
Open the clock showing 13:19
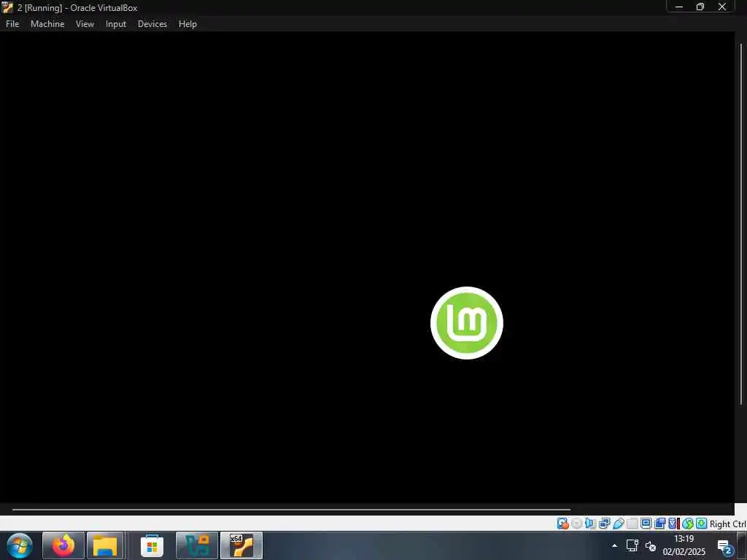tap(684, 545)
